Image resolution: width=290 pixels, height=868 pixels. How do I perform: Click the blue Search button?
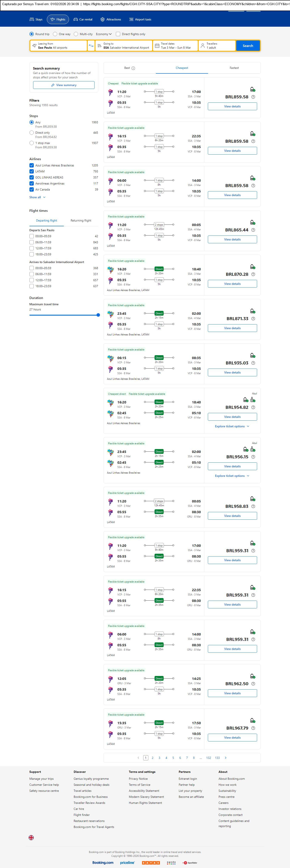pos(248,46)
